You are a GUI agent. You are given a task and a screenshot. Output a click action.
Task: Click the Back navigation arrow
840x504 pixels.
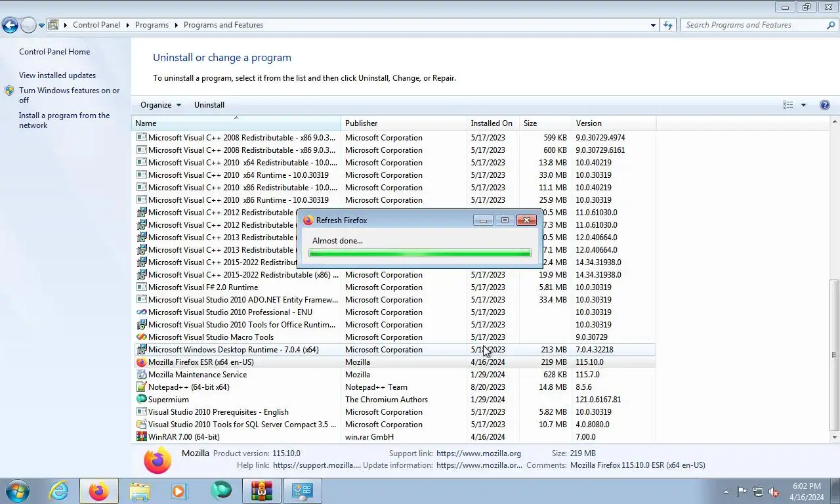[10, 25]
